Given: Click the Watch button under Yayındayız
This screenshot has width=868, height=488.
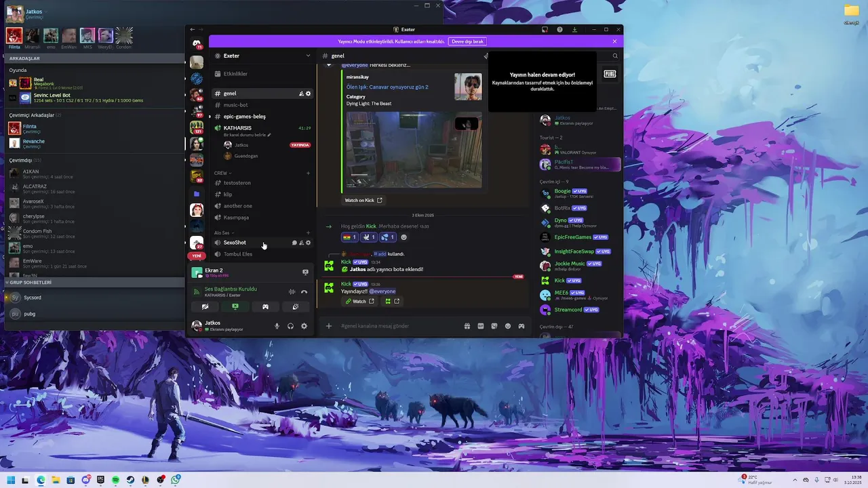Looking at the screenshot, I should click(359, 302).
